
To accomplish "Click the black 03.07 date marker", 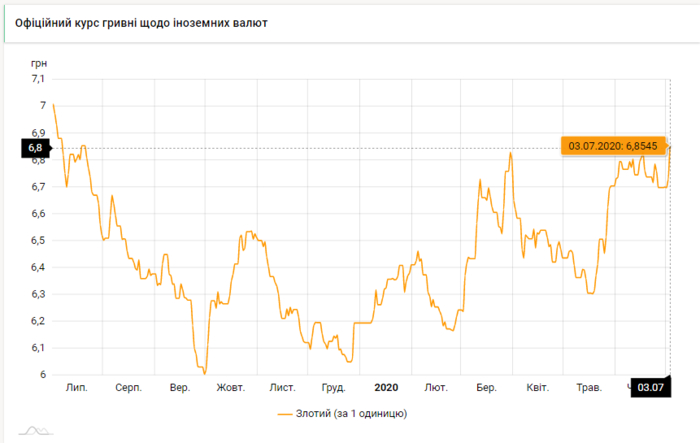I will (651, 387).
